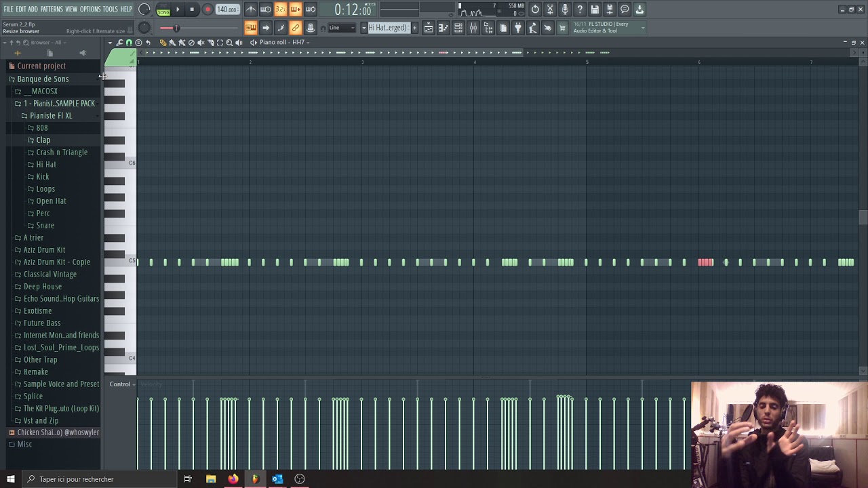Select the Delete tool in piano roll toolbar
The image size is (868, 488).
tap(191, 42)
